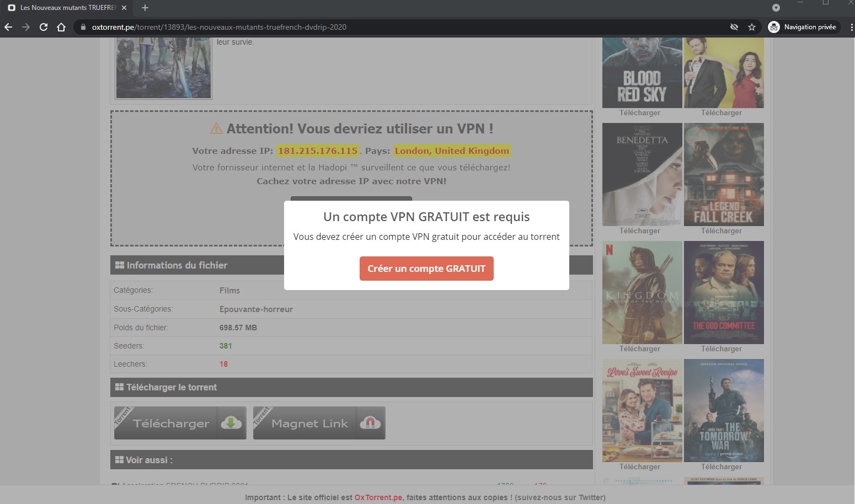Open the Navigation privée profile badge
Screen dimensions: 855x504
tap(803, 27)
